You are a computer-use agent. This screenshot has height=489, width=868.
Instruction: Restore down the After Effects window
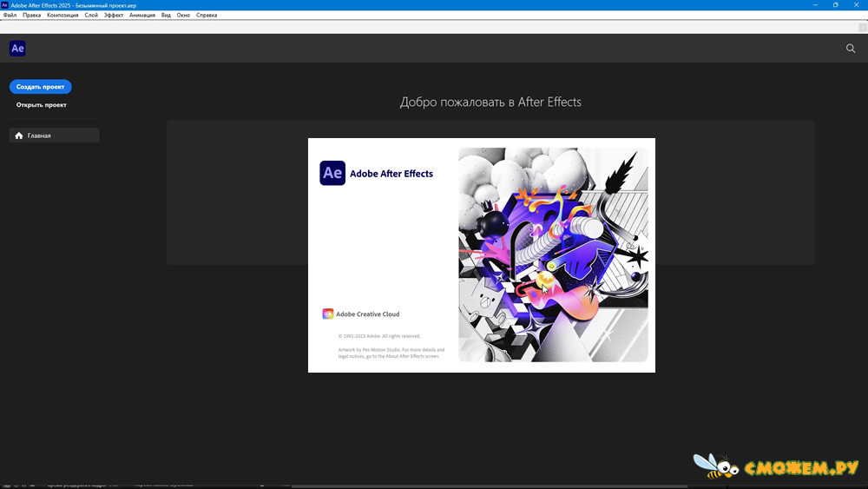tap(835, 5)
